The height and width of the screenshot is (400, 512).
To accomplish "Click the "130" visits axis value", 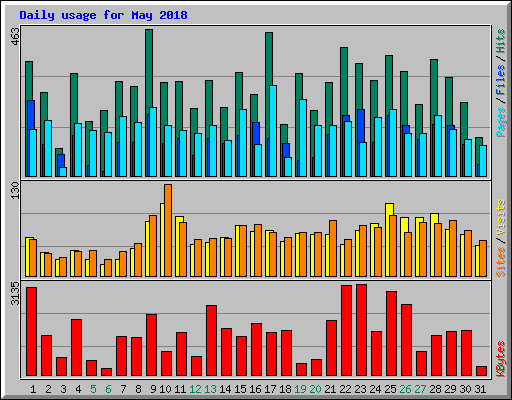I will point(15,190).
